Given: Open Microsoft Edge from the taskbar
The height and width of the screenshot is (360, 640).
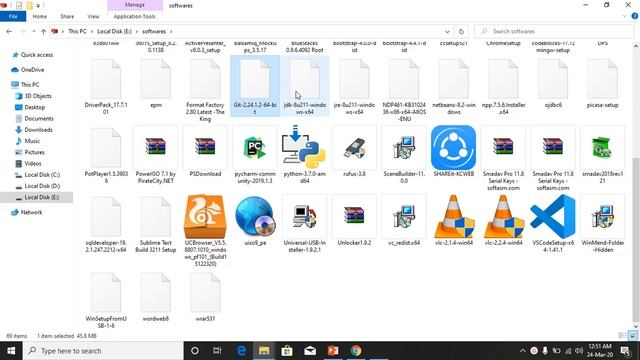Looking at the screenshot, I should pyautogui.click(x=241, y=351).
